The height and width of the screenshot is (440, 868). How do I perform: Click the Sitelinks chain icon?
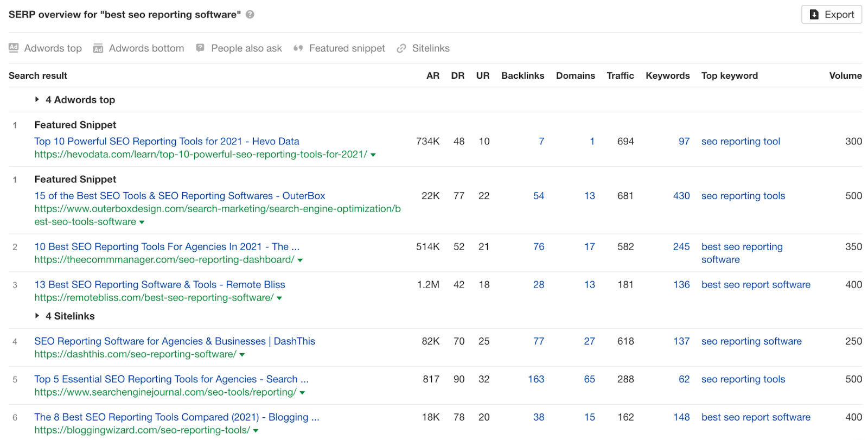[401, 48]
